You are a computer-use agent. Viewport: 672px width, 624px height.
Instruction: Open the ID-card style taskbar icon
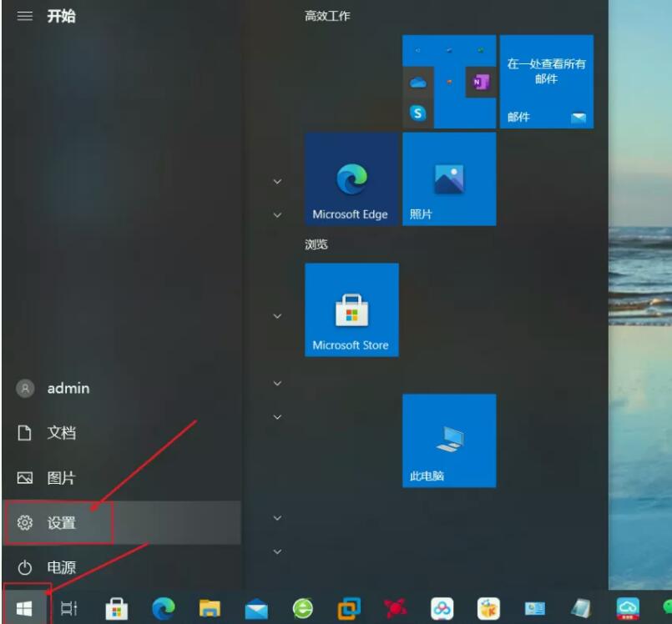535,609
